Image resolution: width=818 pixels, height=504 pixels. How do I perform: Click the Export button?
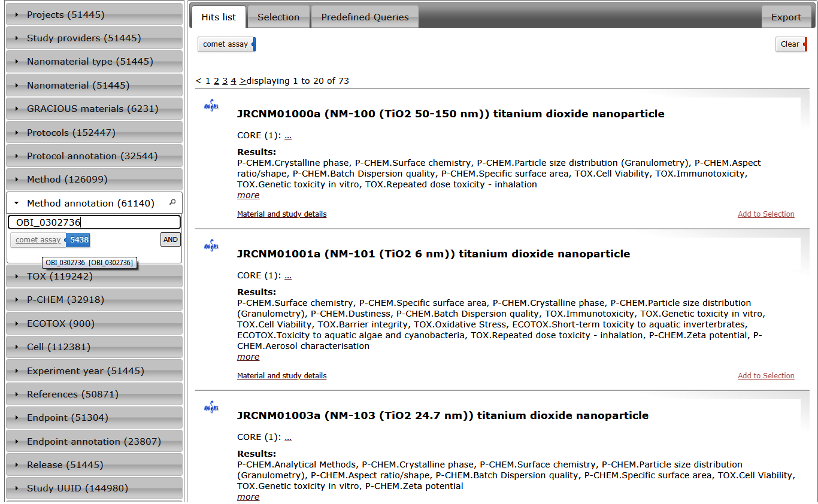[x=786, y=17]
